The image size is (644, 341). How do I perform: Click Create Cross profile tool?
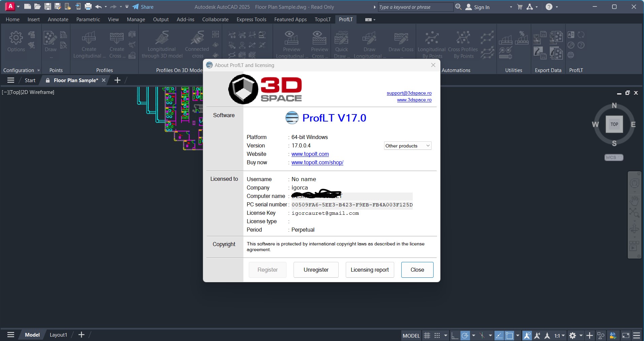(x=117, y=45)
